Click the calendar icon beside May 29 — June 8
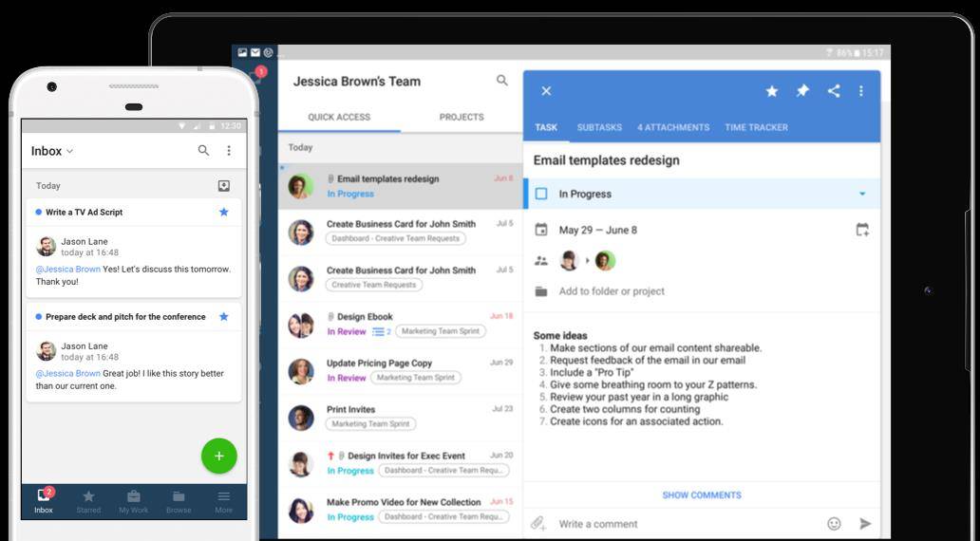The height and width of the screenshot is (541, 980). point(541,230)
